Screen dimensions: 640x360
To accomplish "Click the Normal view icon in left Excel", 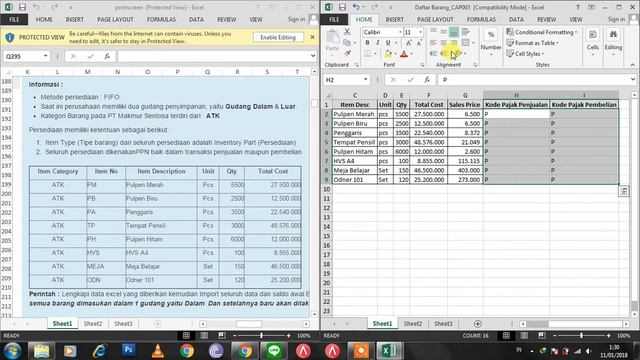I will point(186,336).
